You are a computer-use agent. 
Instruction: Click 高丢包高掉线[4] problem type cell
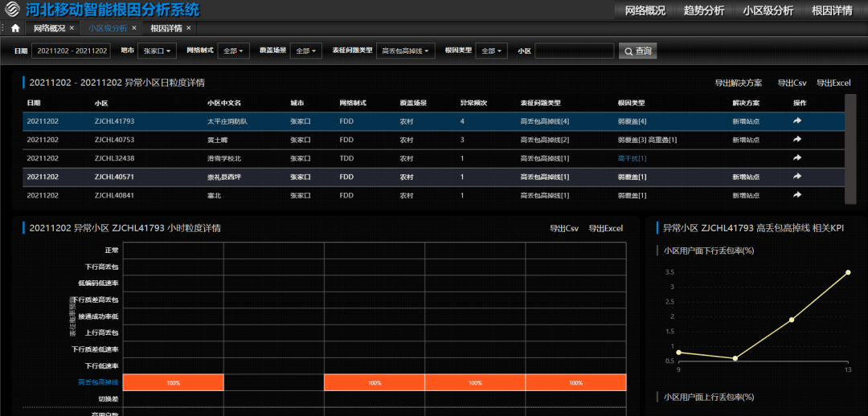pyautogui.click(x=545, y=121)
